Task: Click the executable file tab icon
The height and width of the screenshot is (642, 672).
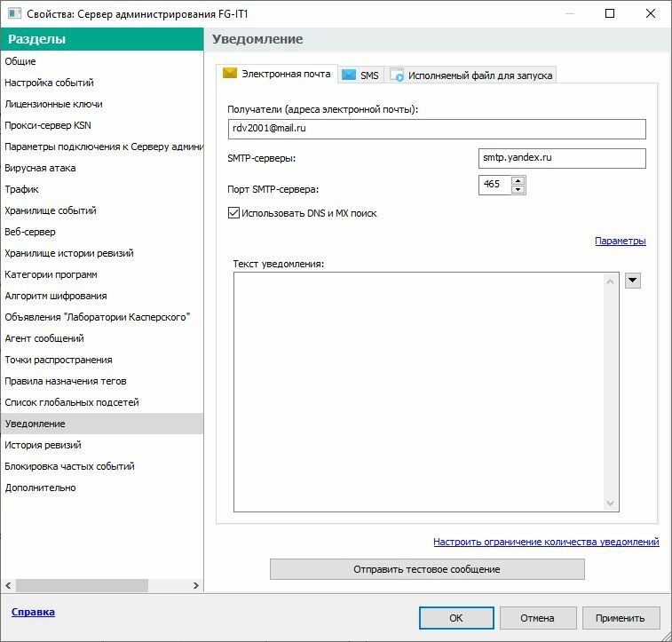Action: [x=397, y=75]
